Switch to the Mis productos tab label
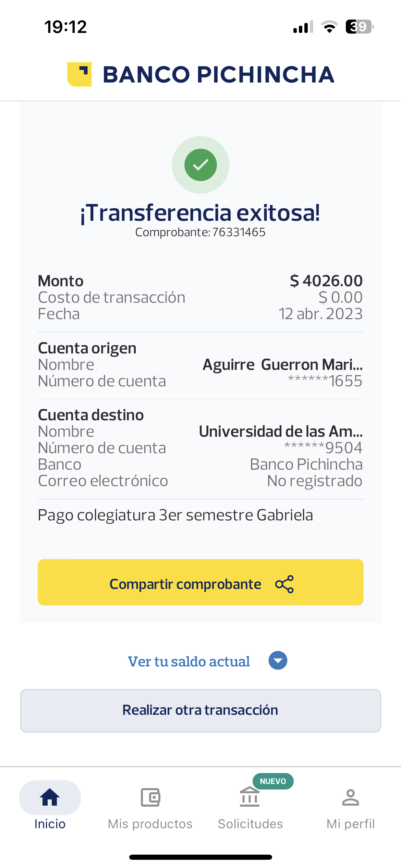Screen dimensions: 401x868 point(150,824)
